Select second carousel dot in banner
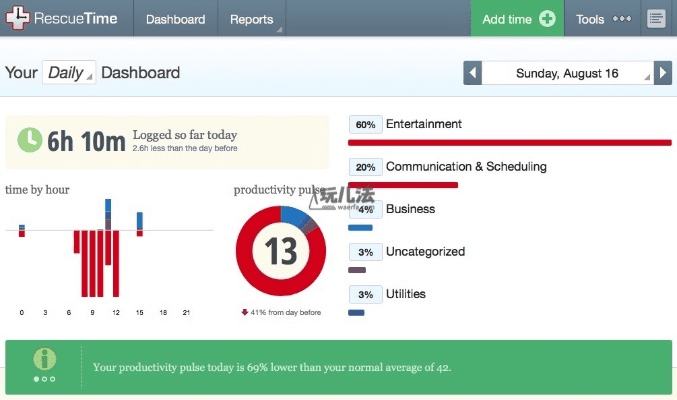The width and height of the screenshot is (677, 400). pyautogui.click(x=45, y=380)
